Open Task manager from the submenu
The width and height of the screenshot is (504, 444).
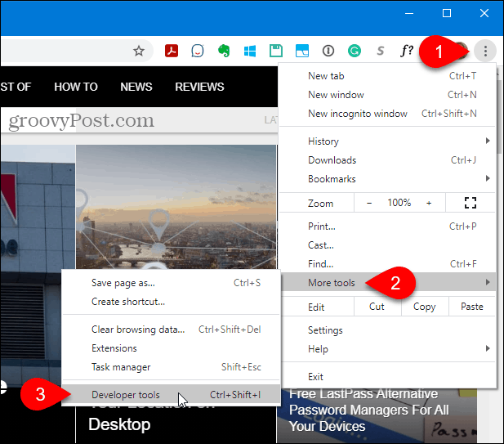171,367
